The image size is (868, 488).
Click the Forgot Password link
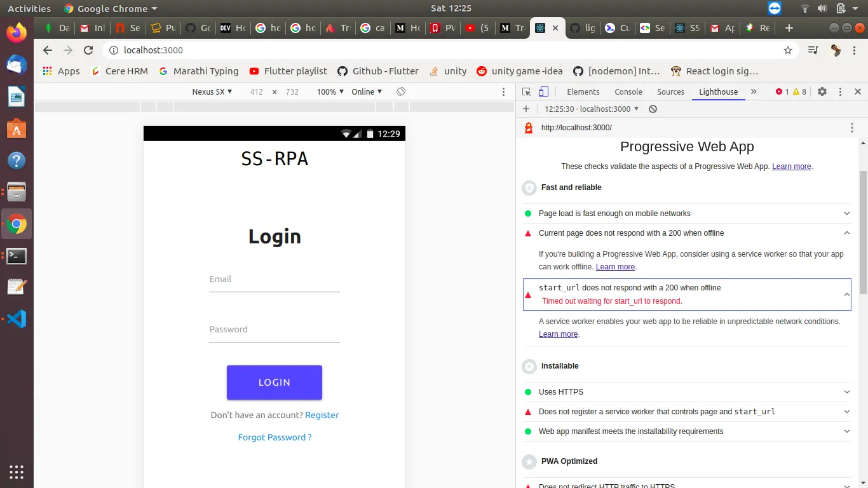(275, 437)
